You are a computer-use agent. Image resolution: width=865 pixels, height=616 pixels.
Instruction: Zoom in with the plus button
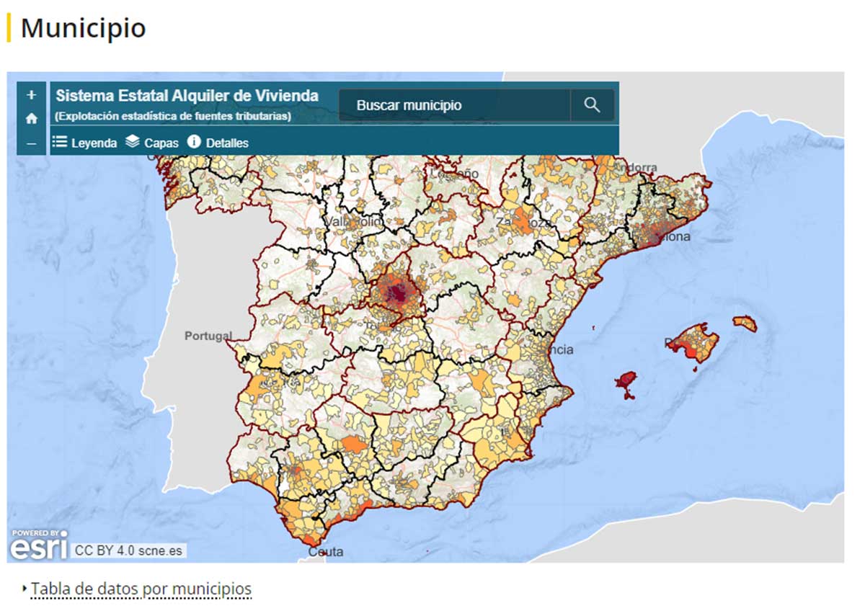click(x=31, y=95)
